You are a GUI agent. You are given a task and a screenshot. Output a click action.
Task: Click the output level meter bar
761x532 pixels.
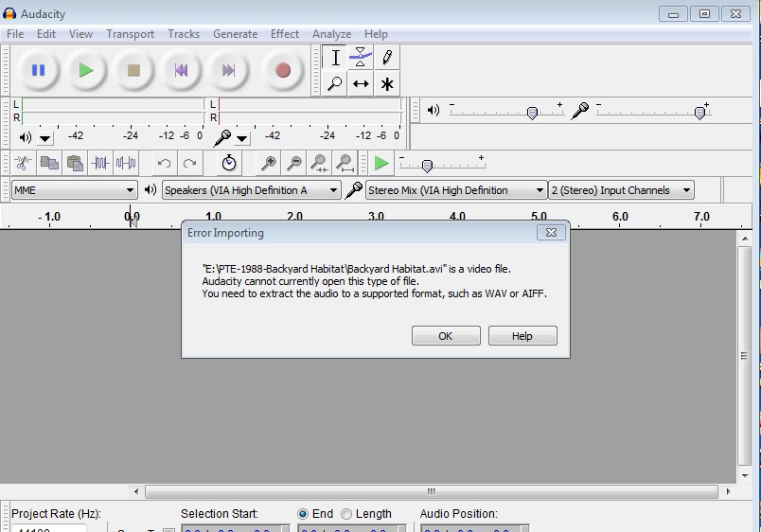coord(113,111)
